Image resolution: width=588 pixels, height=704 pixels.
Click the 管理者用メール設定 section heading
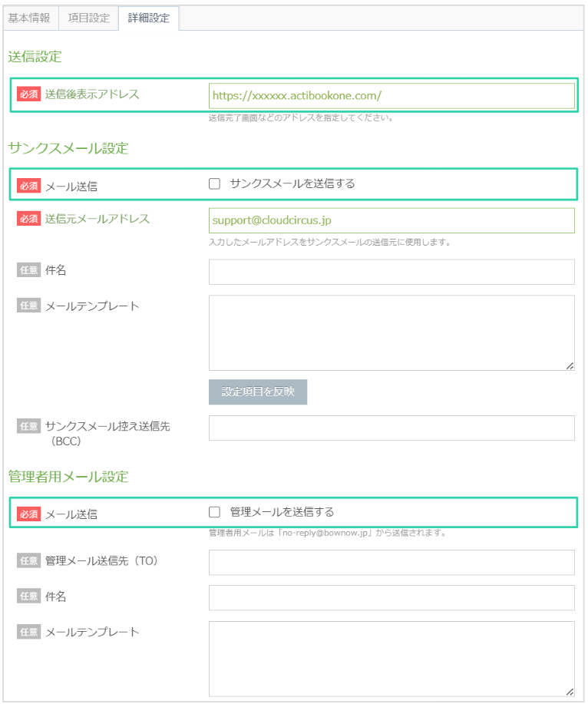coord(68,477)
